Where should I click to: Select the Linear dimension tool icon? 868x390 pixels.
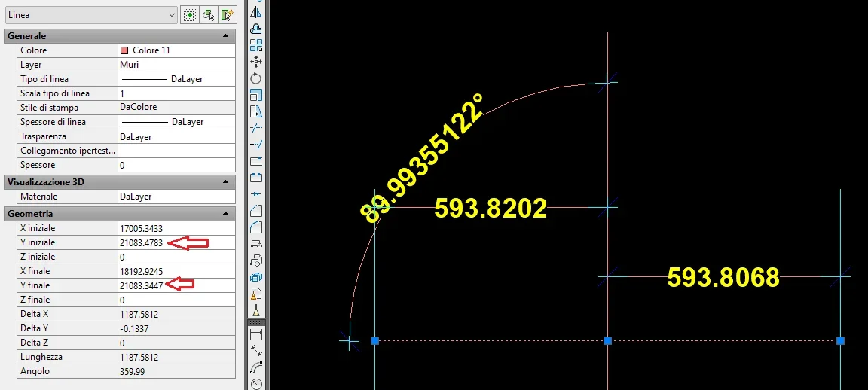point(256,334)
